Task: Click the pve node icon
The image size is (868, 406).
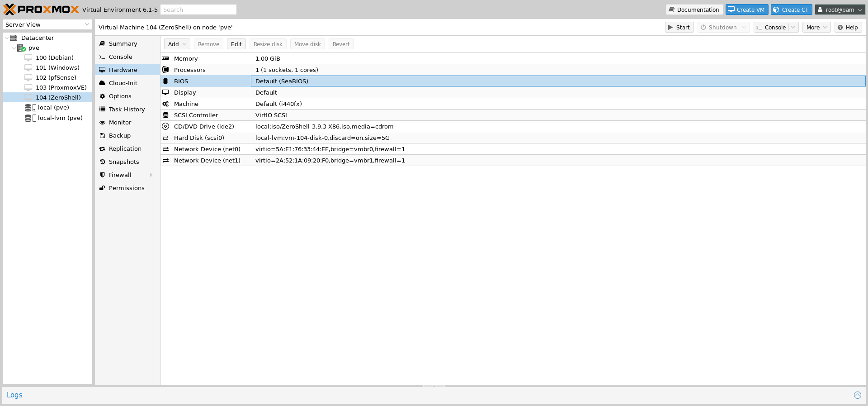Action: coord(21,48)
